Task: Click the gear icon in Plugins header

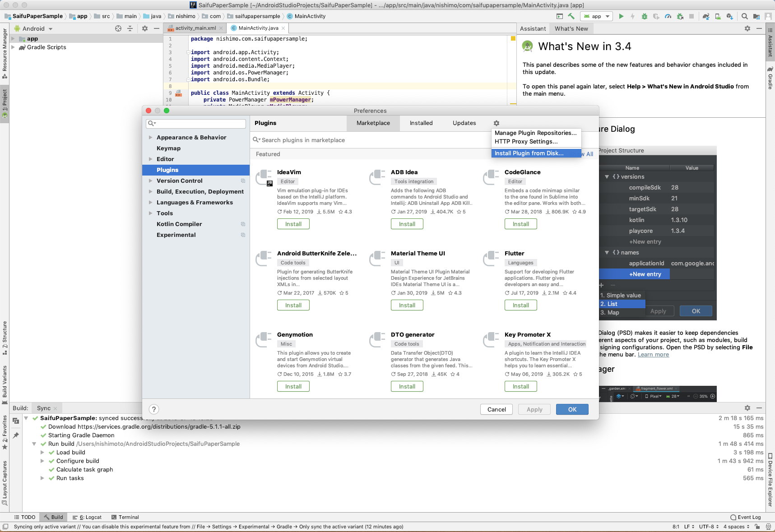Action: (497, 123)
